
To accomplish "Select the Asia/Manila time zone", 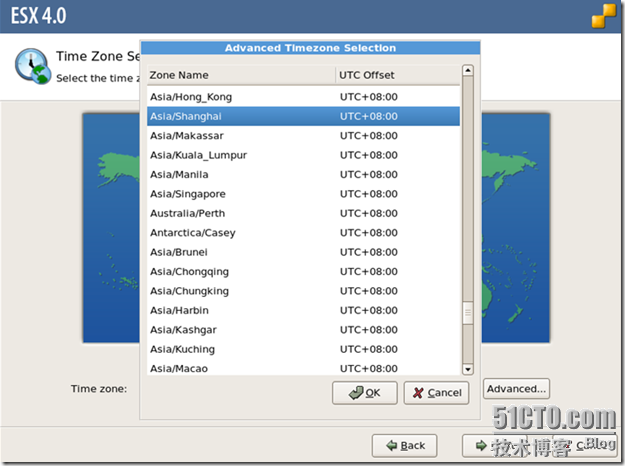I will (303, 175).
